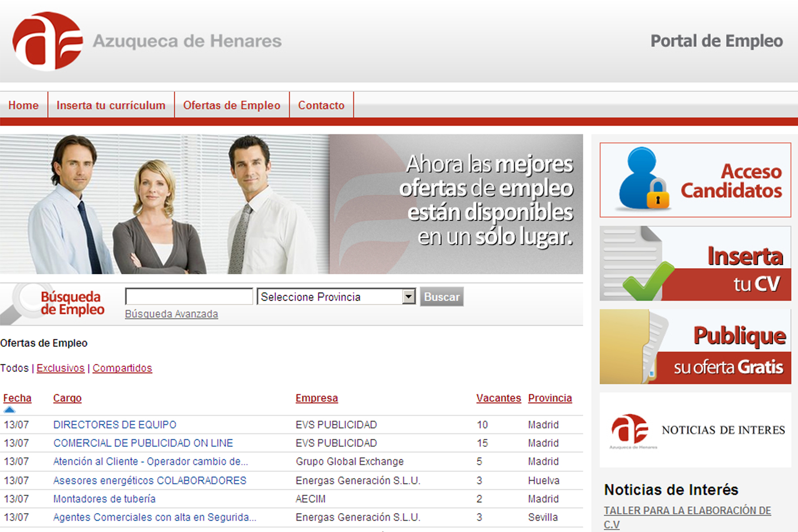The width and height of the screenshot is (798, 532).
Task: Select Contacto in the navigation bar
Action: pos(321,105)
